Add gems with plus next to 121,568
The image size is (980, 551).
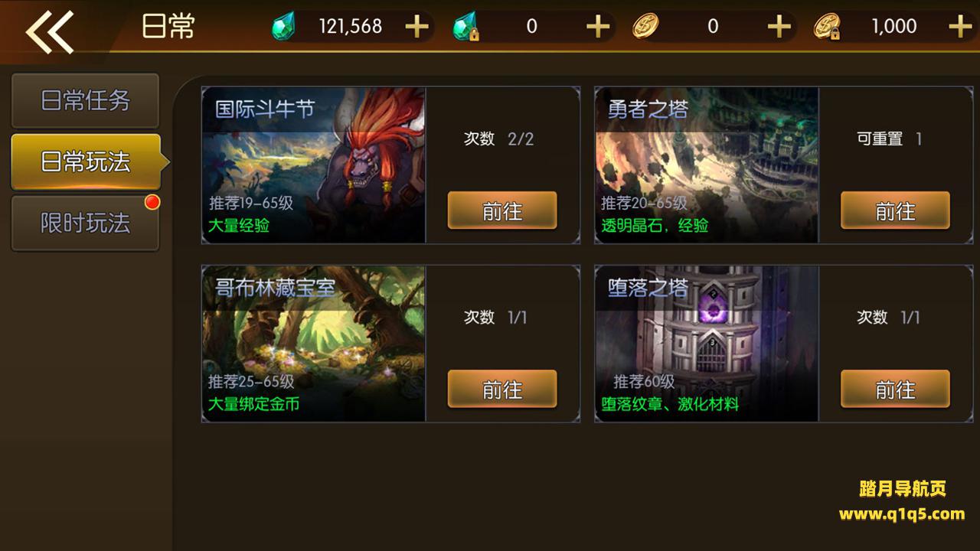[x=416, y=27]
